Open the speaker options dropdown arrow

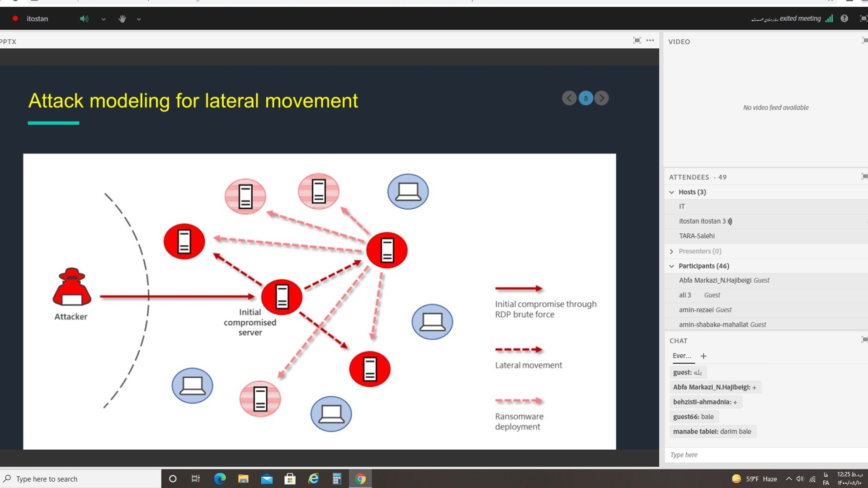click(x=104, y=19)
